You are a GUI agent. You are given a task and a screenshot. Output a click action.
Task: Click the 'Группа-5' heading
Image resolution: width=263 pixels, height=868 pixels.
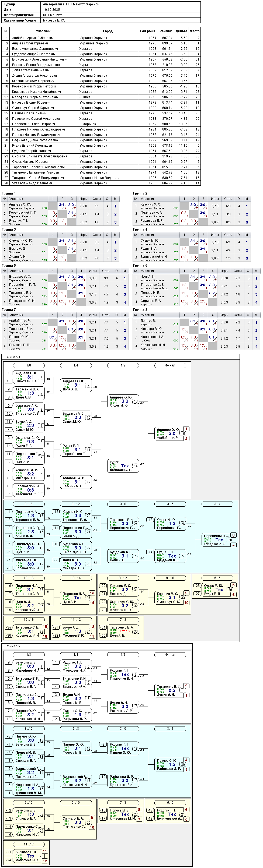9,266
